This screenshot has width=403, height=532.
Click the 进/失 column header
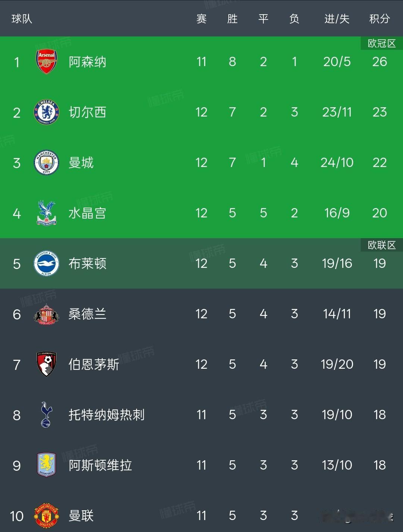click(x=337, y=19)
